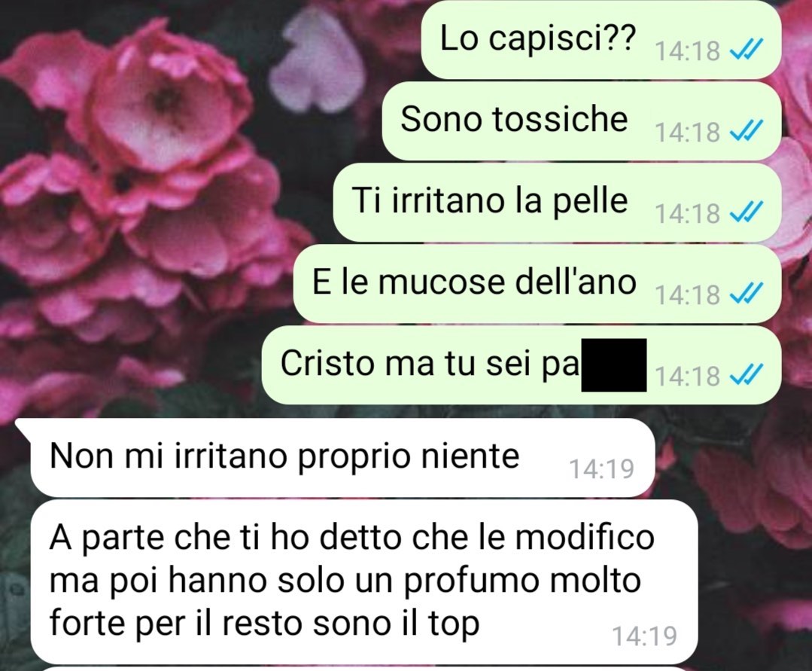Click the read receipt ticks on 'Lo capisci??'

tap(746, 50)
